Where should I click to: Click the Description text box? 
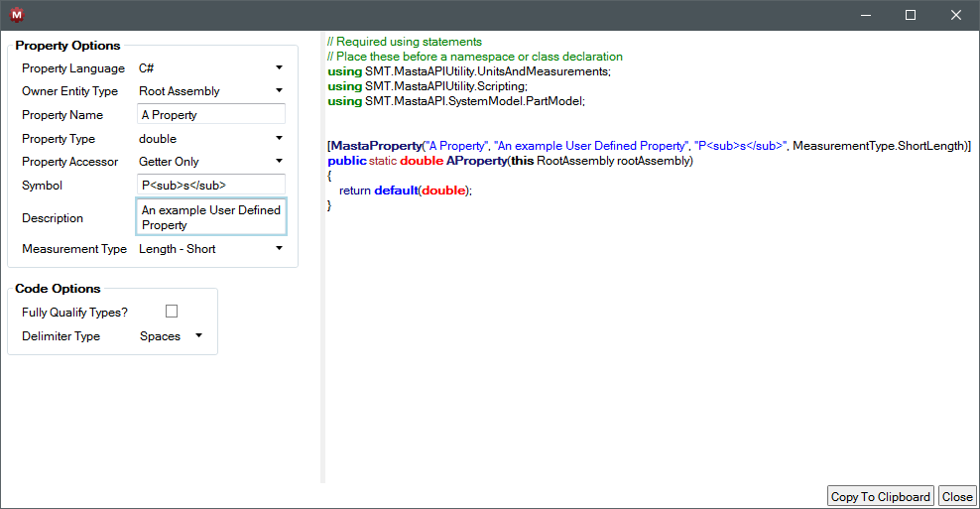click(211, 217)
